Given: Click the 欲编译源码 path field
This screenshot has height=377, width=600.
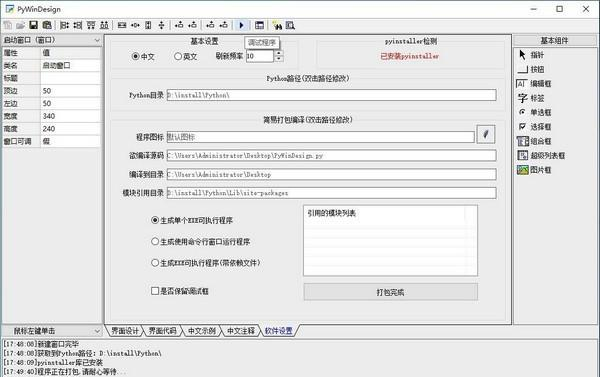Looking at the screenshot, I should [331, 155].
